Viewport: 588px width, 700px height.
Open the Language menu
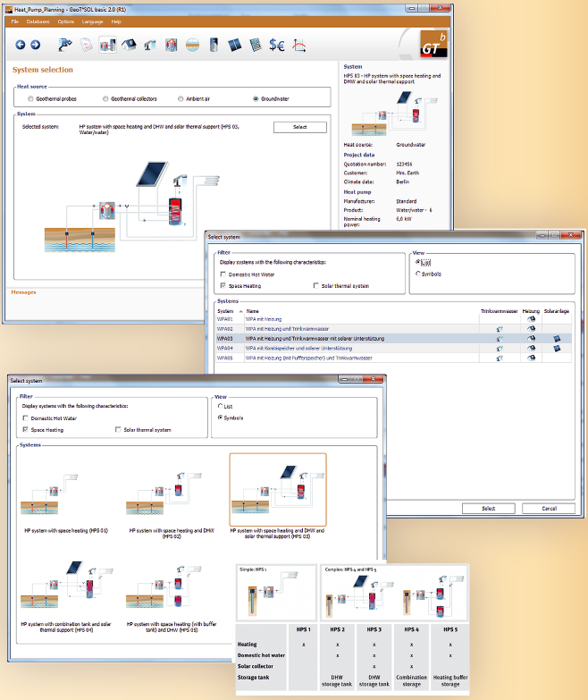pyautogui.click(x=92, y=21)
